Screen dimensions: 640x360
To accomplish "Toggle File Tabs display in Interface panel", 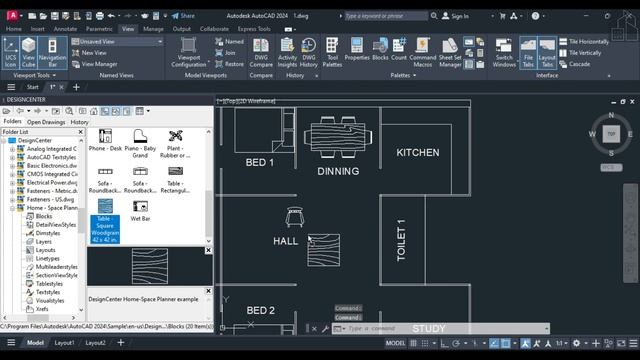I will click(x=528, y=53).
